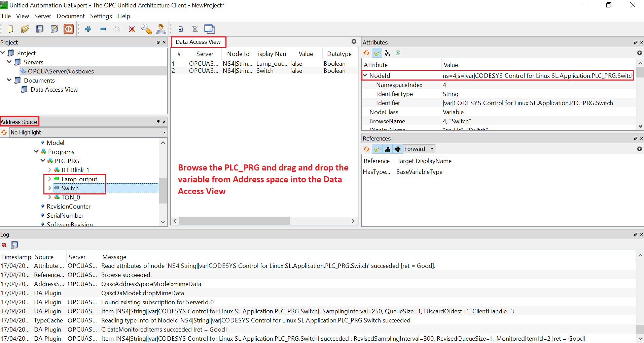Click the green checkmark in Attributes toolbar
The height and width of the screenshot is (343, 644).
coord(377,53)
